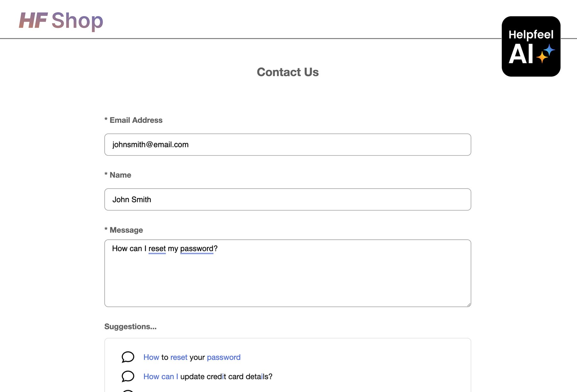Viewport: 577px width, 392px height.
Task: Click the speech bubble beside the credit card suggestion
Action: point(128,376)
